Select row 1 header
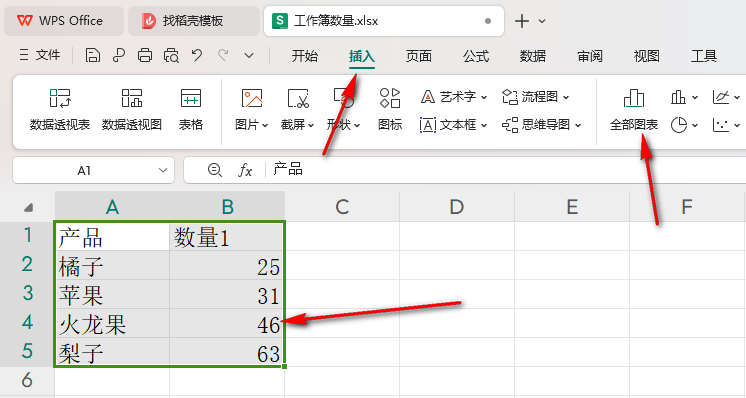 (x=27, y=236)
